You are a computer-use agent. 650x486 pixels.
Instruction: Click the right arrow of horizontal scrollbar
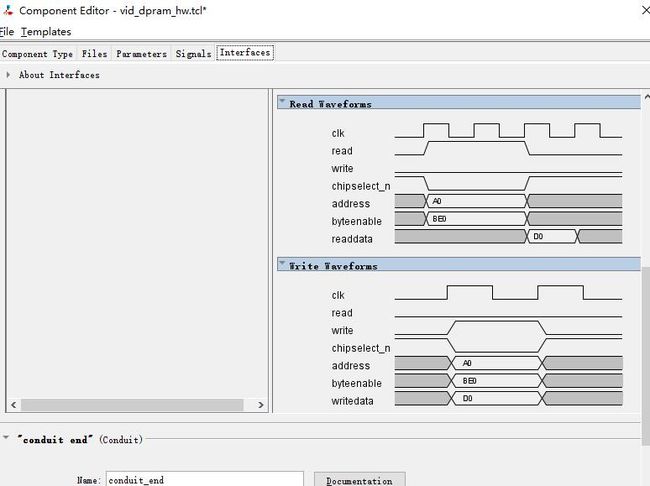coord(261,405)
